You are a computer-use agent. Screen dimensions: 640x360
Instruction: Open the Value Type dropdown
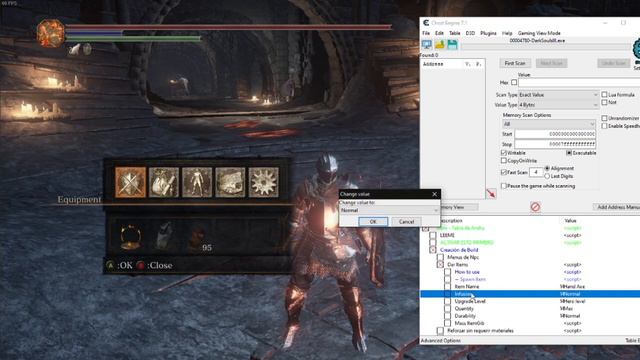(558, 105)
